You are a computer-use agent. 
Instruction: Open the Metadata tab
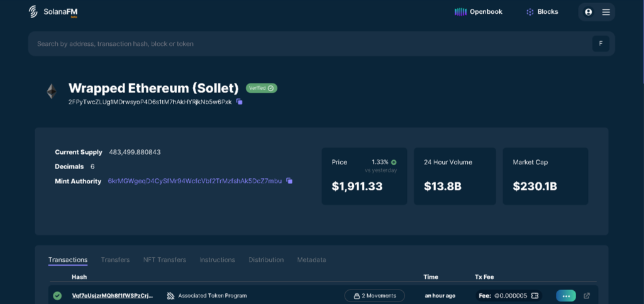point(312,259)
